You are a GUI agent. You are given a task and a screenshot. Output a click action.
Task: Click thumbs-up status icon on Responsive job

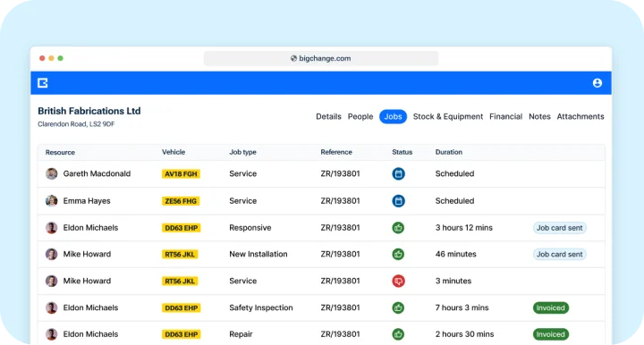398,228
